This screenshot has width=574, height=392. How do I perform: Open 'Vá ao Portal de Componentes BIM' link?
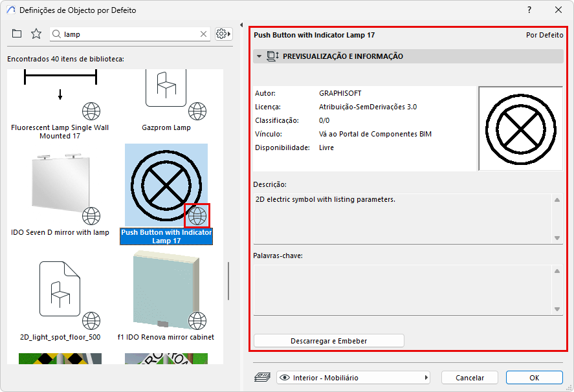coord(375,134)
